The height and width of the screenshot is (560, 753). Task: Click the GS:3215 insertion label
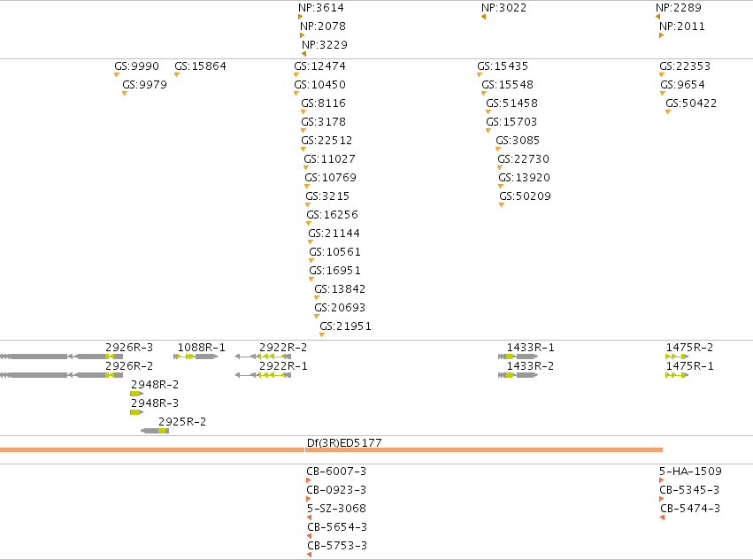327,196
